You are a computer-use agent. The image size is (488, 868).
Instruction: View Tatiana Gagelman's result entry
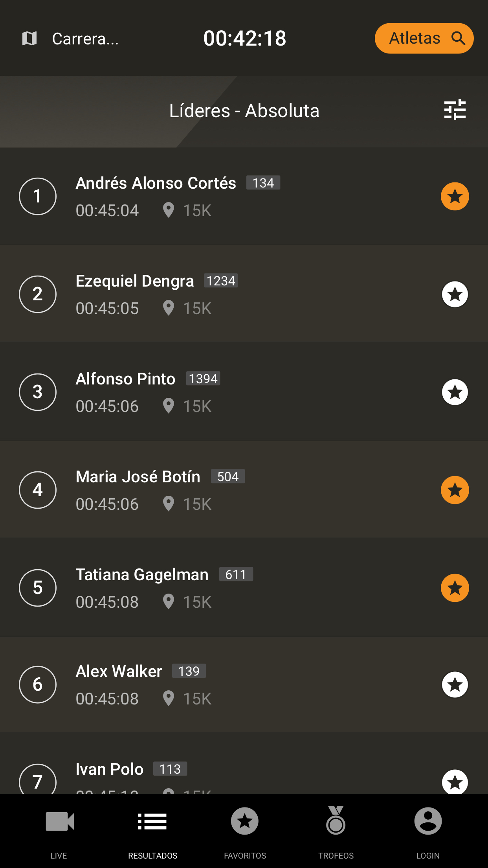(x=142, y=575)
